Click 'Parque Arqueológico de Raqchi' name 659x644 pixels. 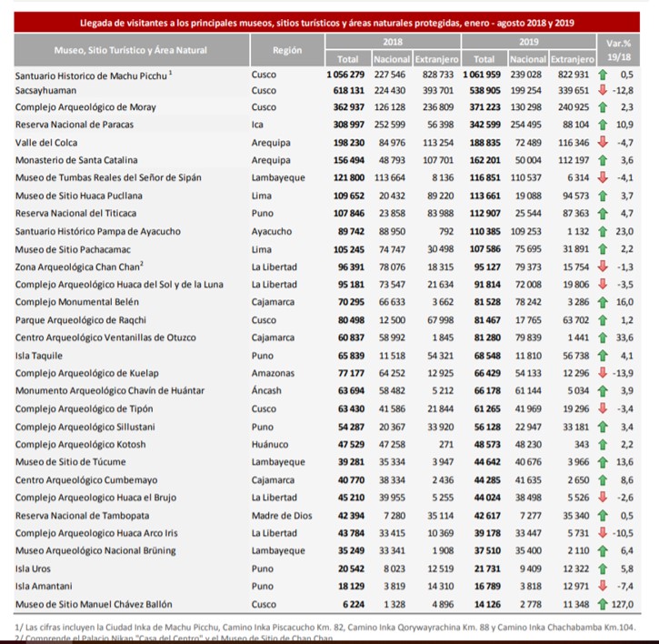click(x=81, y=320)
